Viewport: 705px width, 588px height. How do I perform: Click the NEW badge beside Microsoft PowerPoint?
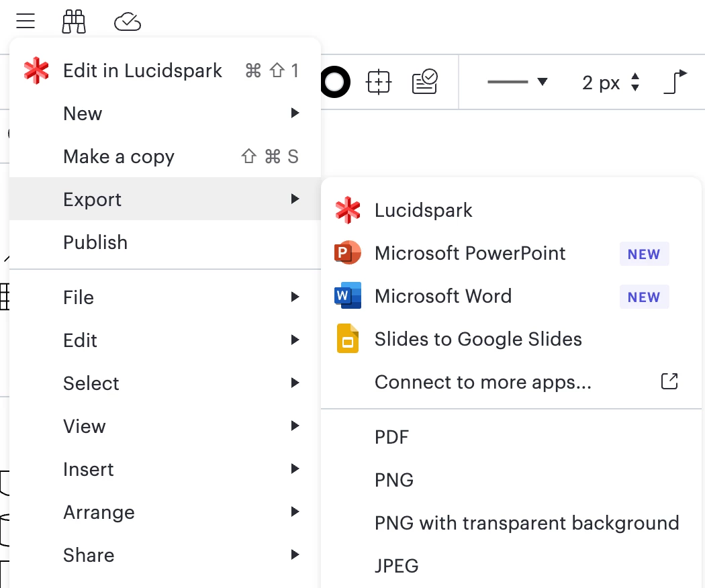[644, 254]
